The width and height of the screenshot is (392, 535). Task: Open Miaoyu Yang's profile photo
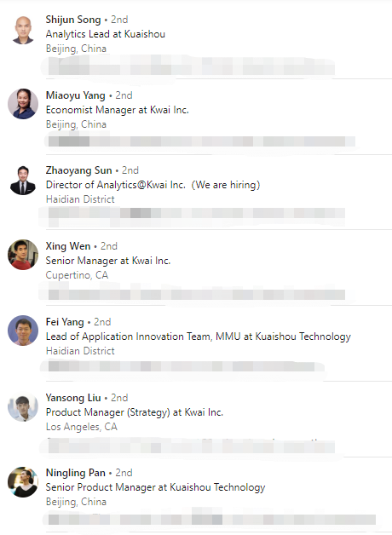23,104
